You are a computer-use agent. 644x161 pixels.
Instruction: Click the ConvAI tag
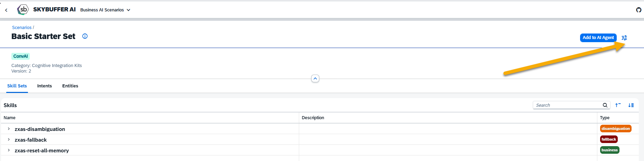point(20,56)
